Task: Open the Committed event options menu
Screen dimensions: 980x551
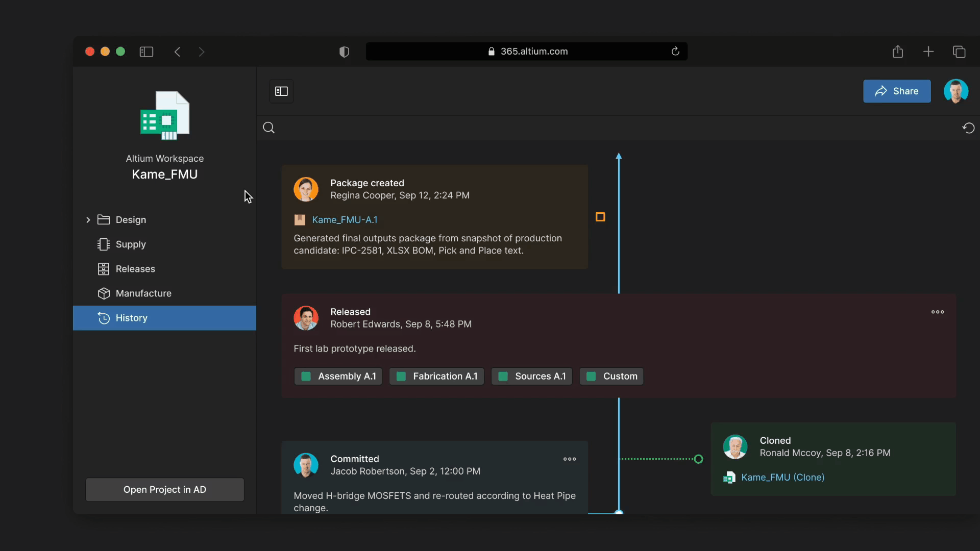Action: tap(570, 459)
